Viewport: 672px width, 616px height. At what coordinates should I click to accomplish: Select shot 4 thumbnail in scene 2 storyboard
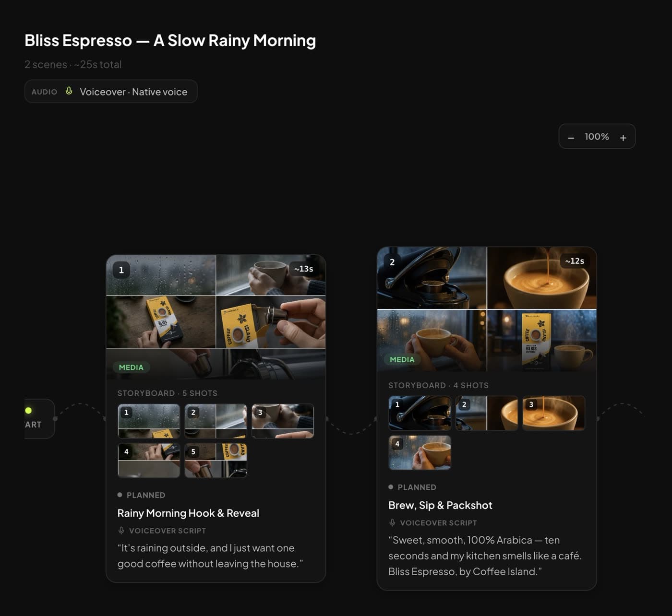[420, 452]
